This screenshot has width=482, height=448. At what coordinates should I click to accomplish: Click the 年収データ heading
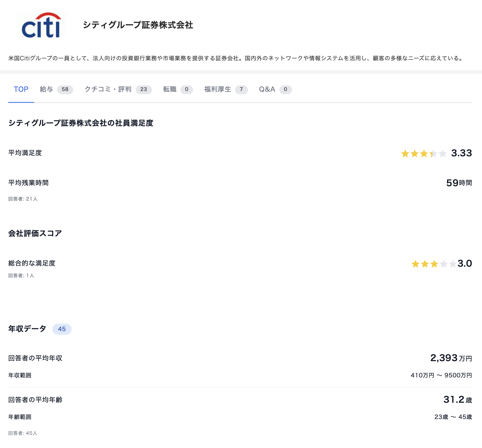tap(27, 329)
